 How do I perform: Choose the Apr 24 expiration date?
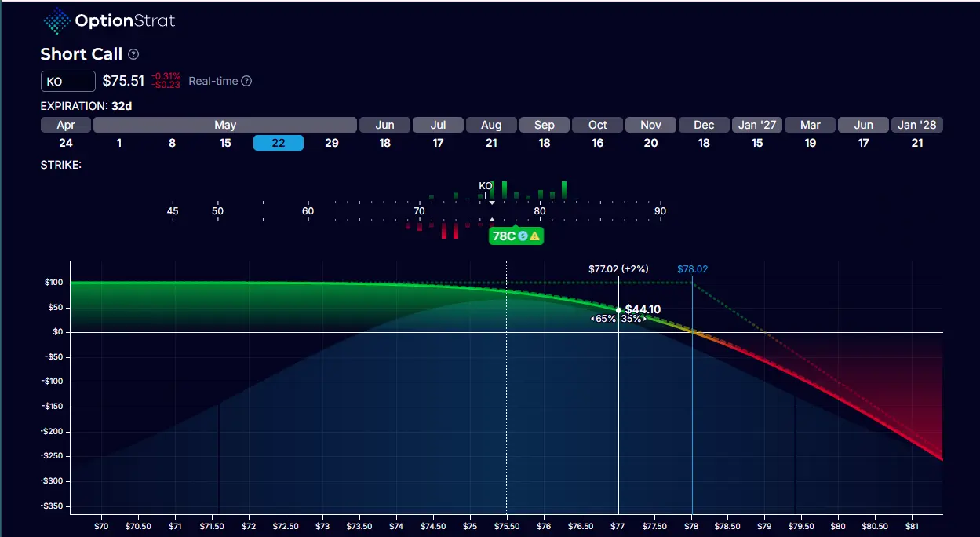[66, 143]
